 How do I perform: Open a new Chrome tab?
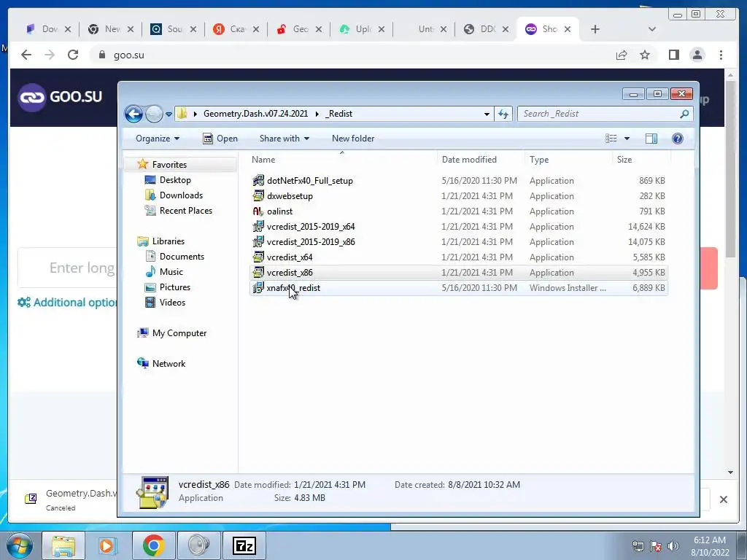pyautogui.click(x=595, y=29)
